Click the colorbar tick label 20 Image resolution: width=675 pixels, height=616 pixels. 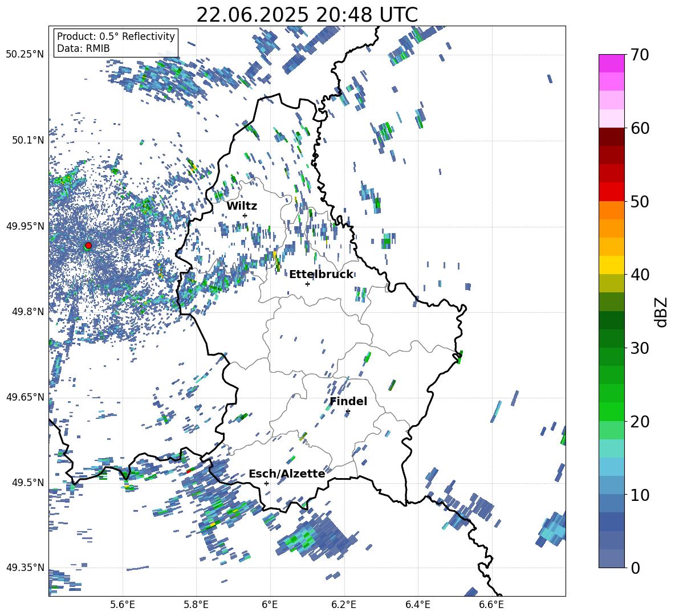tap(639, 422)
